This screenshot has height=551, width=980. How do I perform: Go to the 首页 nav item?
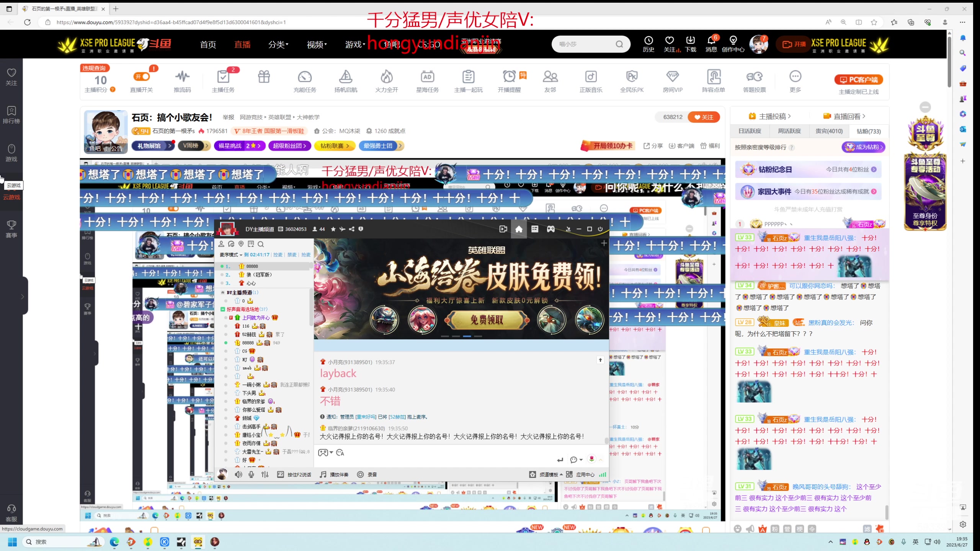[x=208, y=44]
